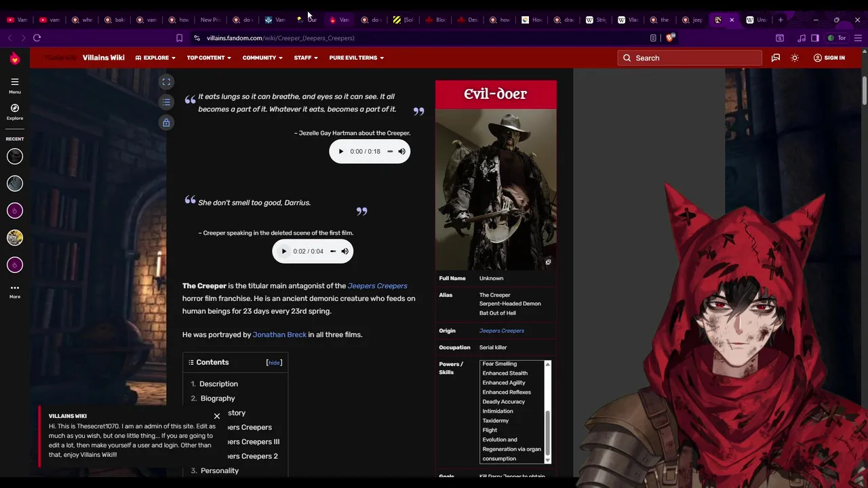Open the browser sidebar panel icon
Screen dimensions: 868x488
pyautogui.click(x=815, y=38)
